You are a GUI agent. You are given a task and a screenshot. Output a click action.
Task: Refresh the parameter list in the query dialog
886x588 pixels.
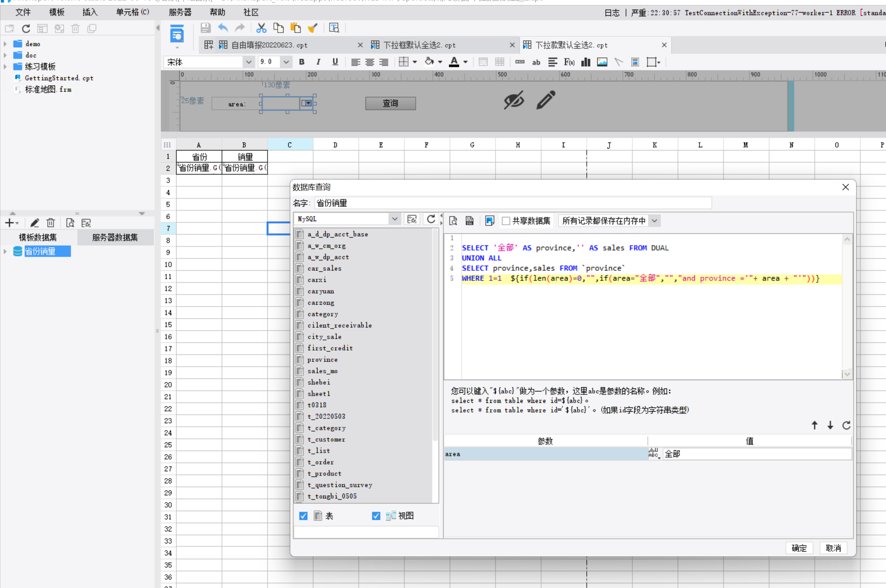click(846, 425)
